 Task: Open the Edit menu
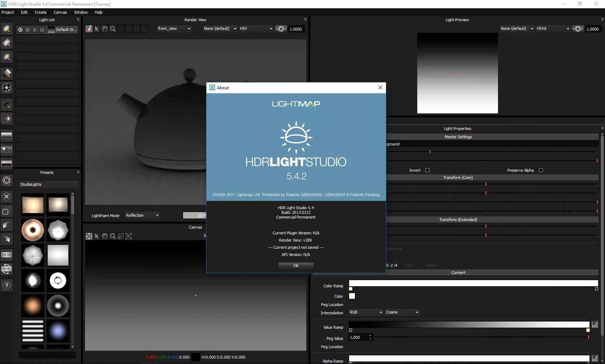(24, 12)
